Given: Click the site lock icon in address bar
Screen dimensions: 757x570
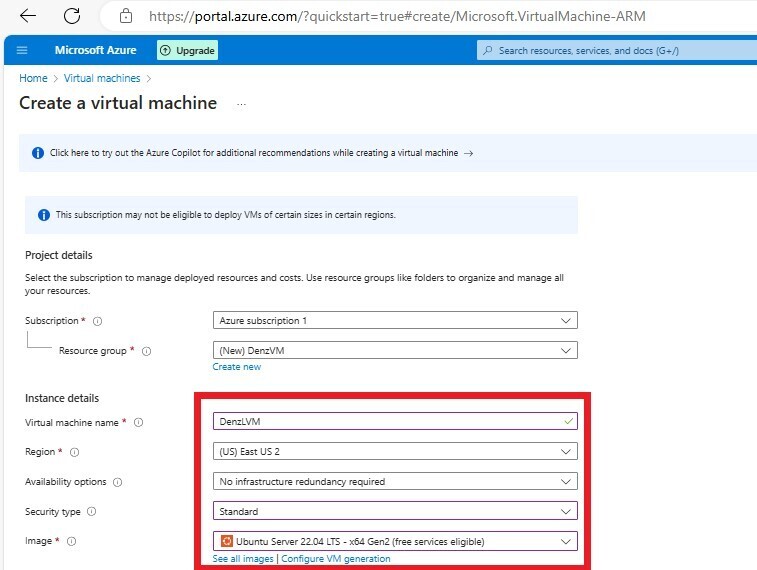Looking at the screenshot, I should (126, 16).
